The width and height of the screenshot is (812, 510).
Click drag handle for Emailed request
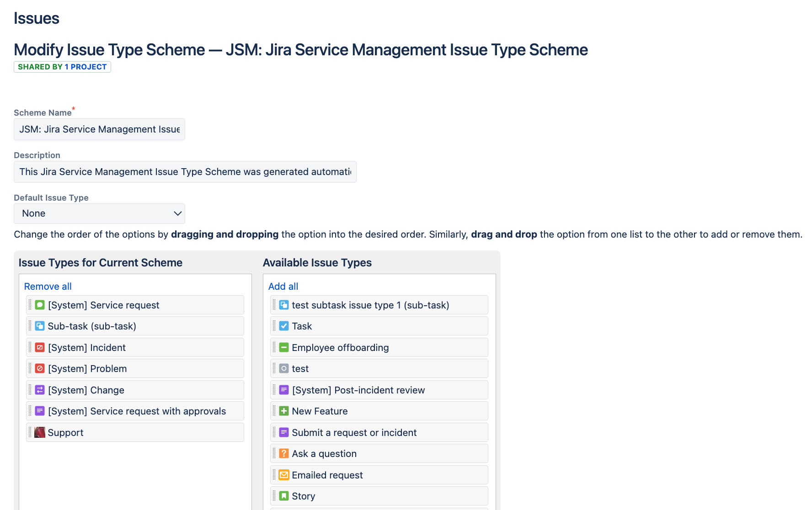(x=274, y=475)
